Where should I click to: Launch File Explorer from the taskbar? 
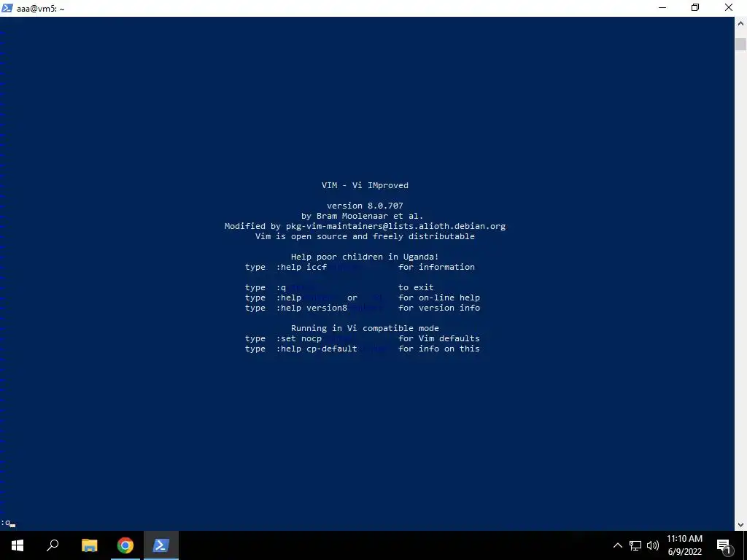coord(89,545)
